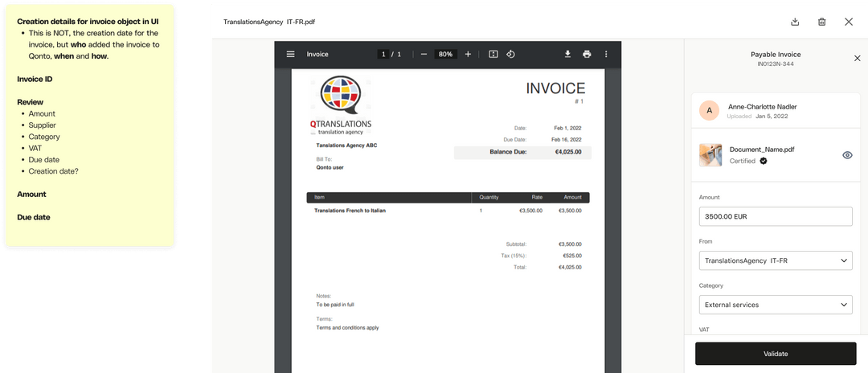Click the fit-to-page icon in PDF toolbar
868x373 pixels.
493,54
